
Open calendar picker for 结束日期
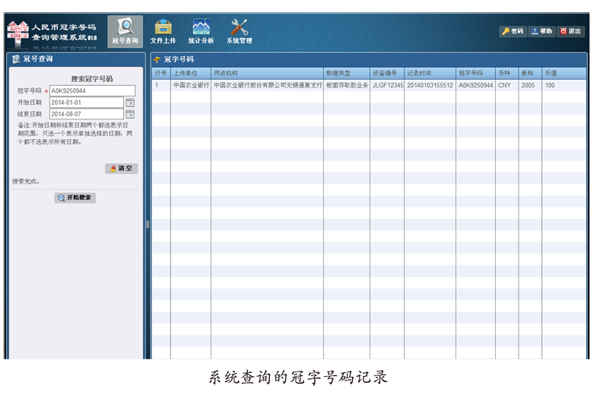coord(130,114)
